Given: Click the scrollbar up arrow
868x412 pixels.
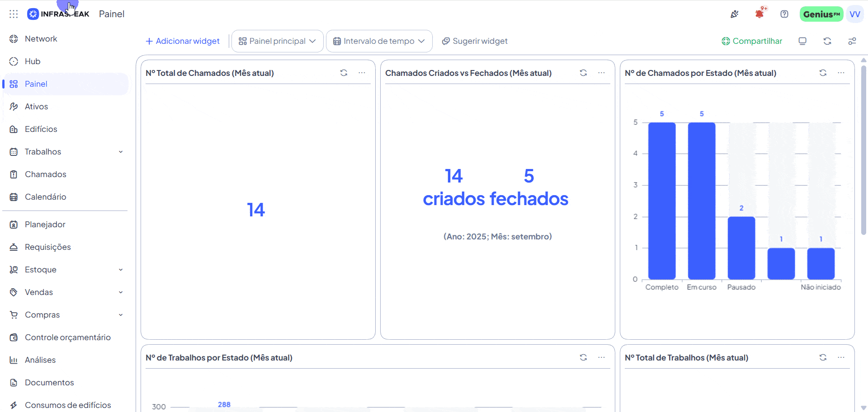Looking at the screenshot, I should click(863, 60).
